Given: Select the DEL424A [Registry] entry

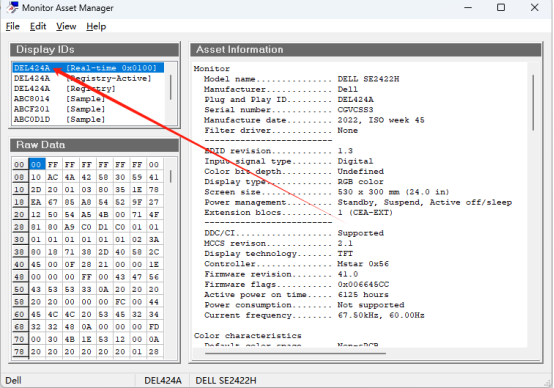Looking at the screenshot, I should 88,88.
